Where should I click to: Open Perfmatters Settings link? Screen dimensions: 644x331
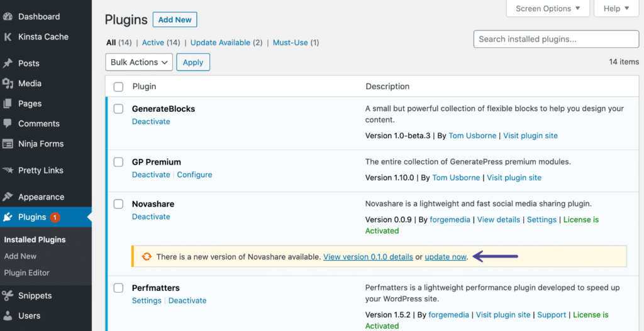pos(147,301)
